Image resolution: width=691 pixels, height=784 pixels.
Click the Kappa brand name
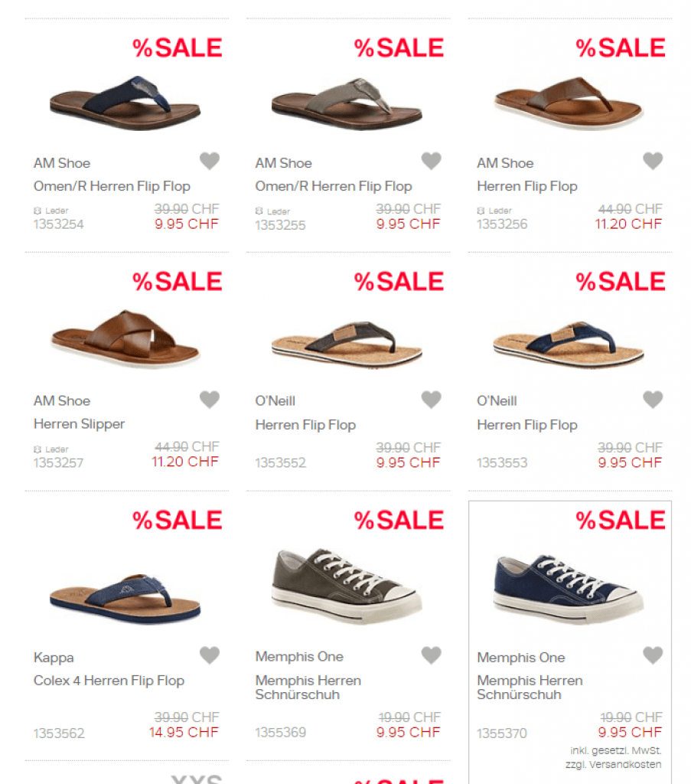pyautogui.click(x=54, y=658)
